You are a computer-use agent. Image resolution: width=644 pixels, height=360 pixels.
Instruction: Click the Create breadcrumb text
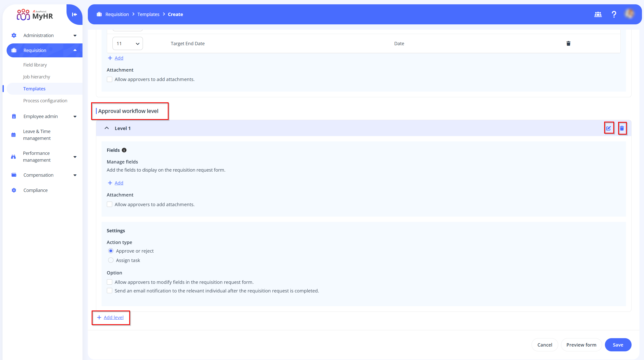click(175, 14)
